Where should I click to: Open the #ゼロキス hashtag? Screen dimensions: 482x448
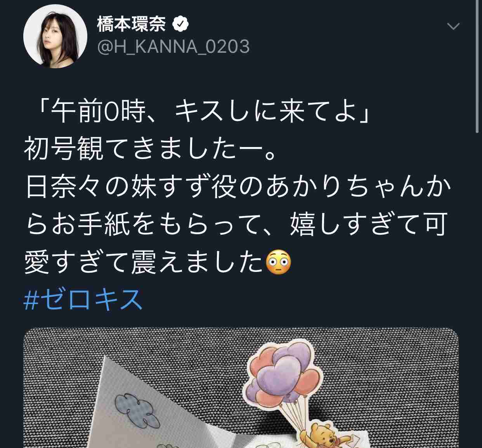tap(83, 300)
